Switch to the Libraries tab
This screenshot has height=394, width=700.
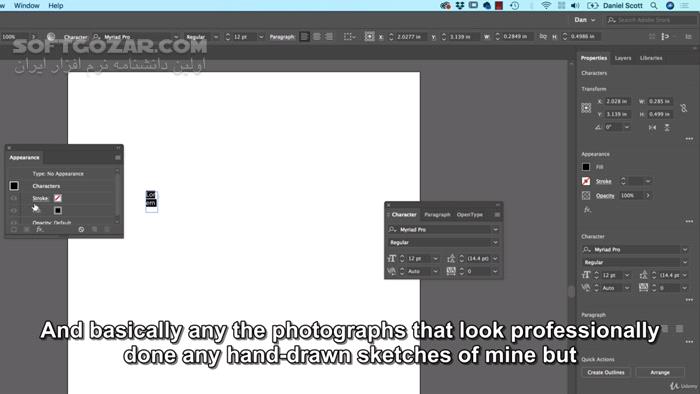coord(651,58)
